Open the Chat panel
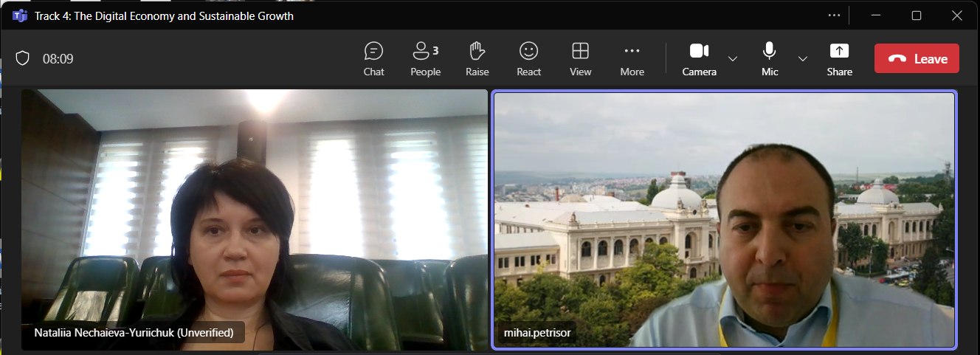980x355 pixels. pyautogui.click(x=373, y=59)
